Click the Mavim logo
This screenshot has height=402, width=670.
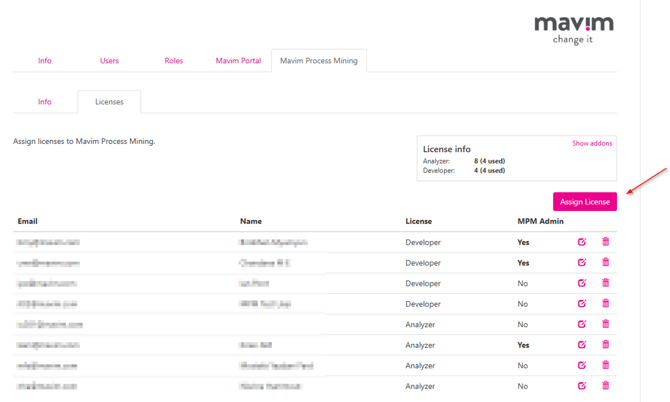[x=573, y=28]
